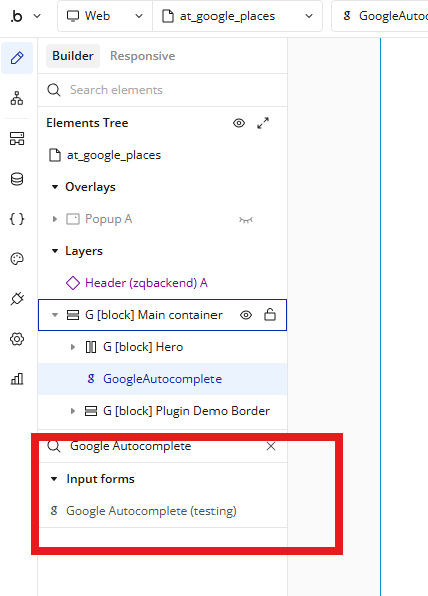Click the Google Autocomplete palette search field

163,446
